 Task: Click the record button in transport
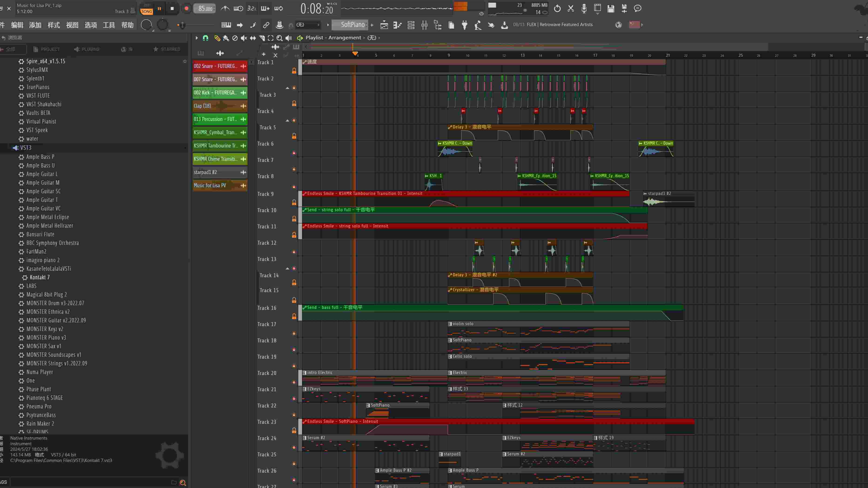click(x=186, y=9)
